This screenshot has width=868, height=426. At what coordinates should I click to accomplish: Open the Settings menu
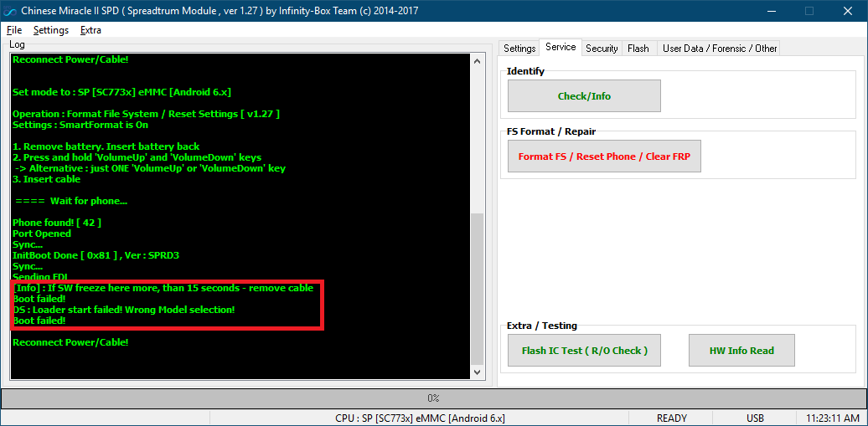point(51,30)
